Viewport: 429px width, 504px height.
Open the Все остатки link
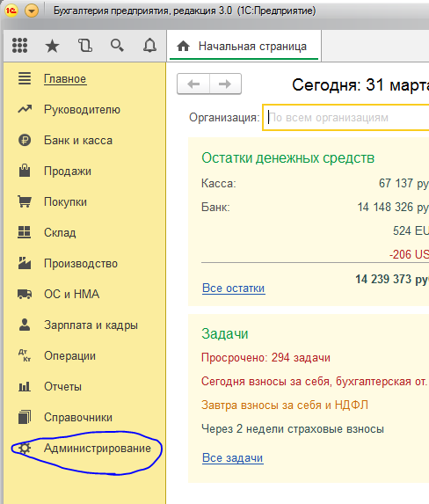[x=234, y=288]
